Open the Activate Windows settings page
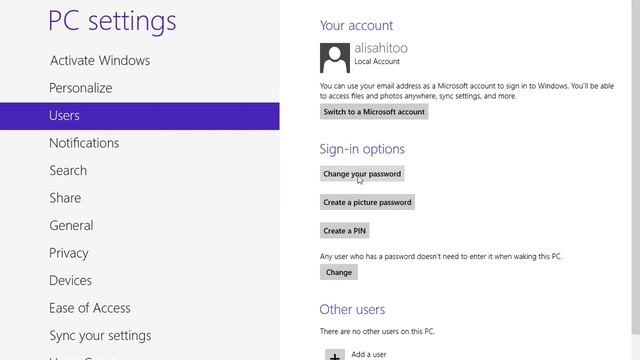 100,60
